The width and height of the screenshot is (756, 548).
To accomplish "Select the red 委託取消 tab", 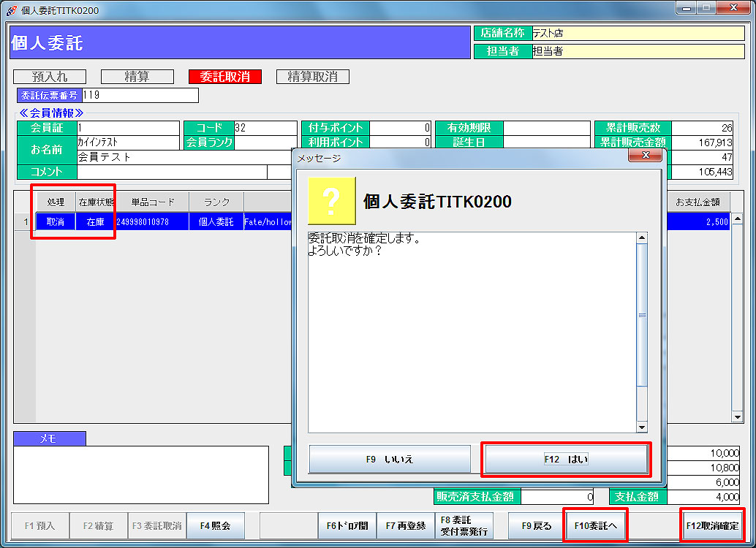I will [x=224, y=77].
